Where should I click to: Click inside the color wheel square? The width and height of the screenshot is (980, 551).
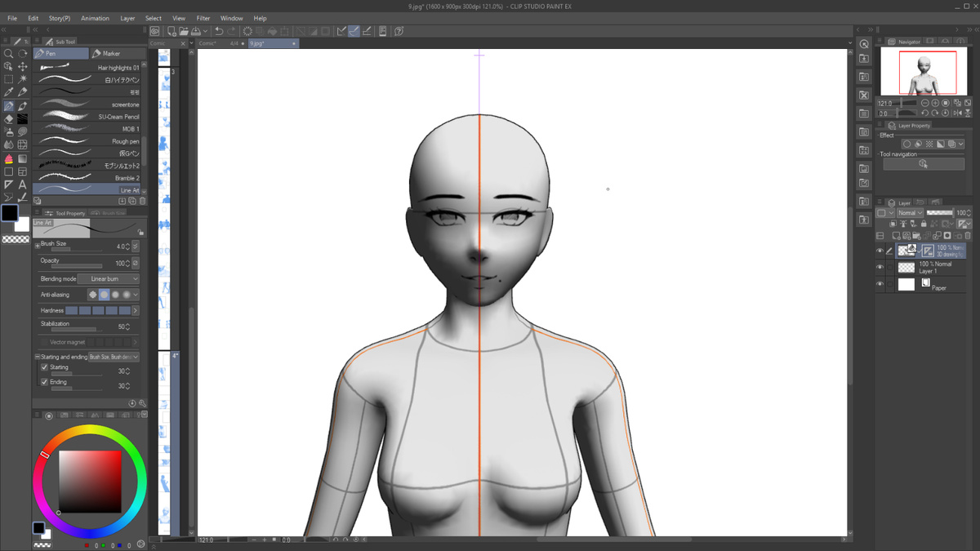(x=90, y=482)
